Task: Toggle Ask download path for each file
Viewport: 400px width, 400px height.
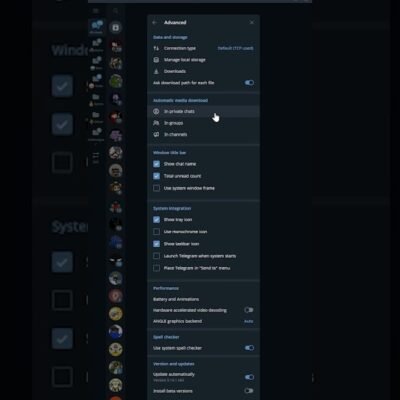Action: pyautogui.click(x=249, y=83)
